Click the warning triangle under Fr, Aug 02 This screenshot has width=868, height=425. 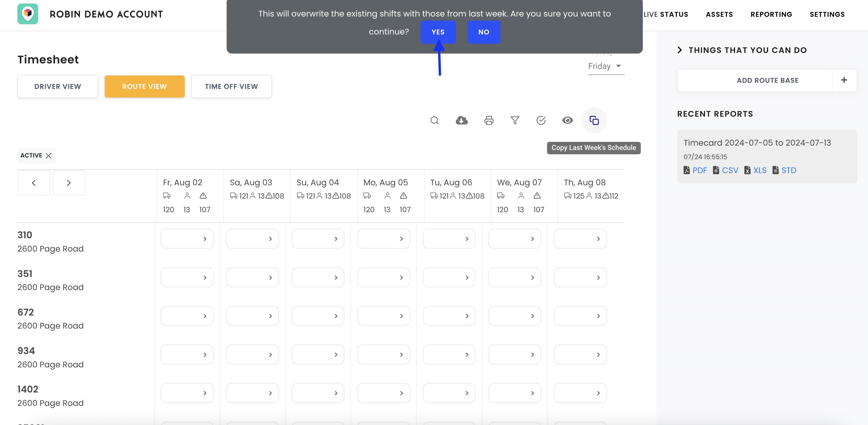coord(203,195)
